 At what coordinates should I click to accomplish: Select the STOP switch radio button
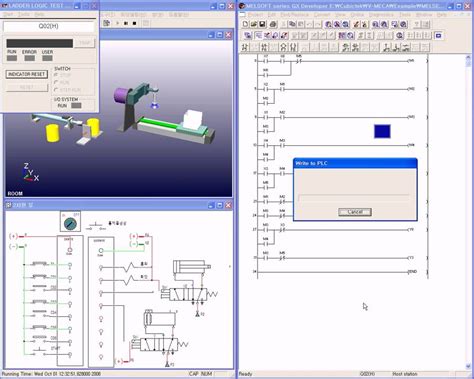(x=56, y=75)
